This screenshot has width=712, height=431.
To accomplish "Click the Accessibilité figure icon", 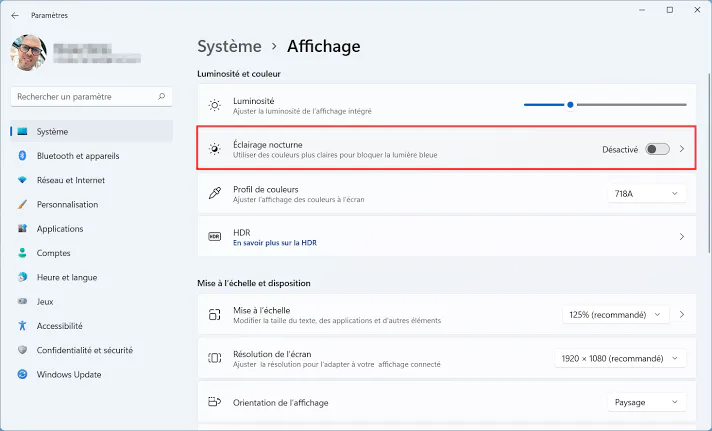I will [22, 326].
